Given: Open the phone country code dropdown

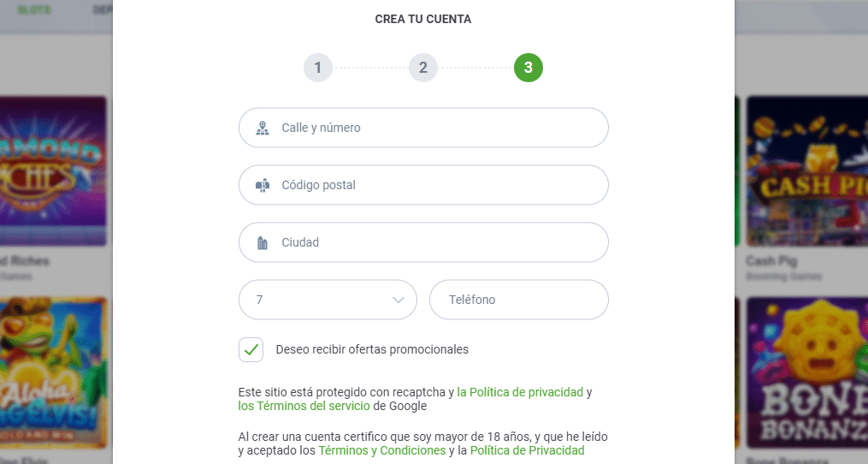Looking at the screenshot, I should pos(327,300).
